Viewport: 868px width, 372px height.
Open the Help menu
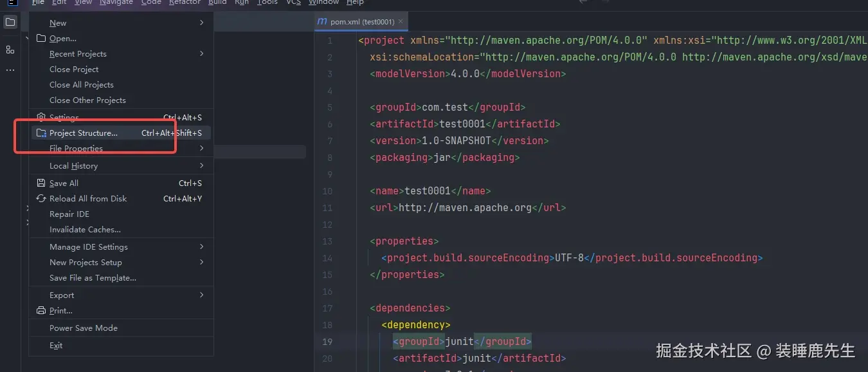pyautogui.click(x=355, y=3)
